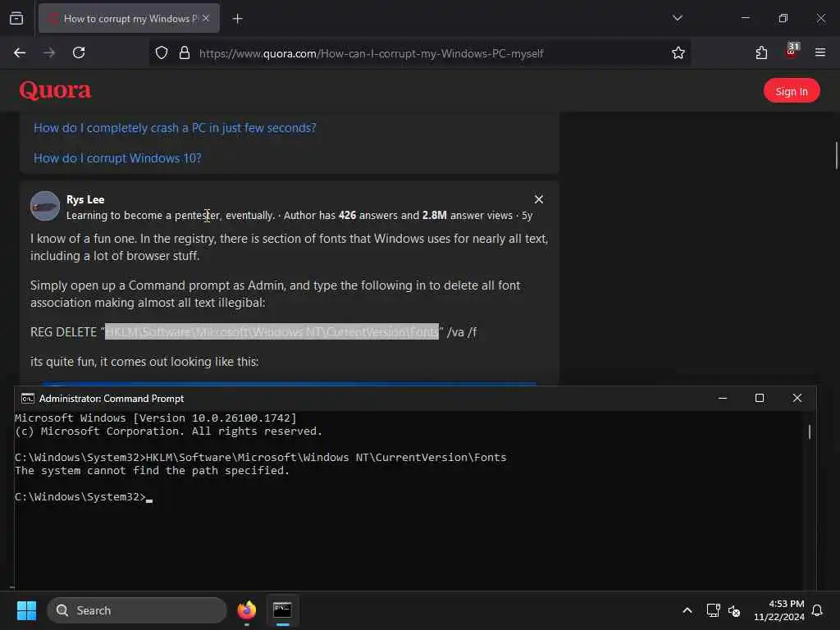Open network status tray icon
The height and width of the screenshot is (630, 840).
[x=713, y=610]
